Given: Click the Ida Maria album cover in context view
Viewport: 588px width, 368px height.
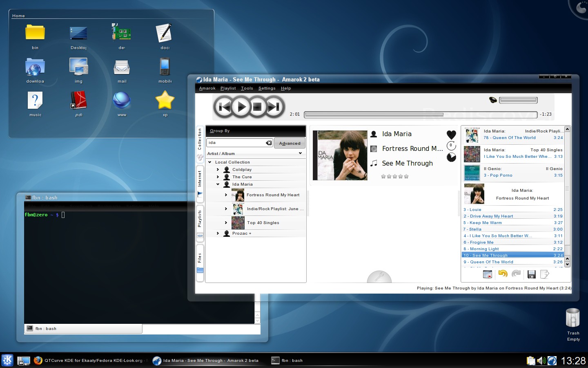Looking at the screenshot, I should coord(340,155).
